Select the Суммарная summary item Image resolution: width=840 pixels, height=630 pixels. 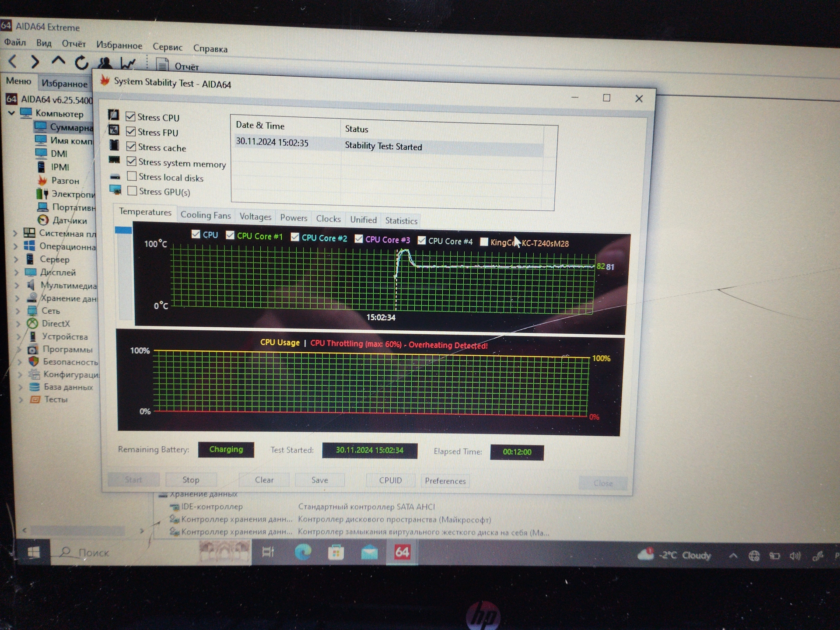pos(71,127)
